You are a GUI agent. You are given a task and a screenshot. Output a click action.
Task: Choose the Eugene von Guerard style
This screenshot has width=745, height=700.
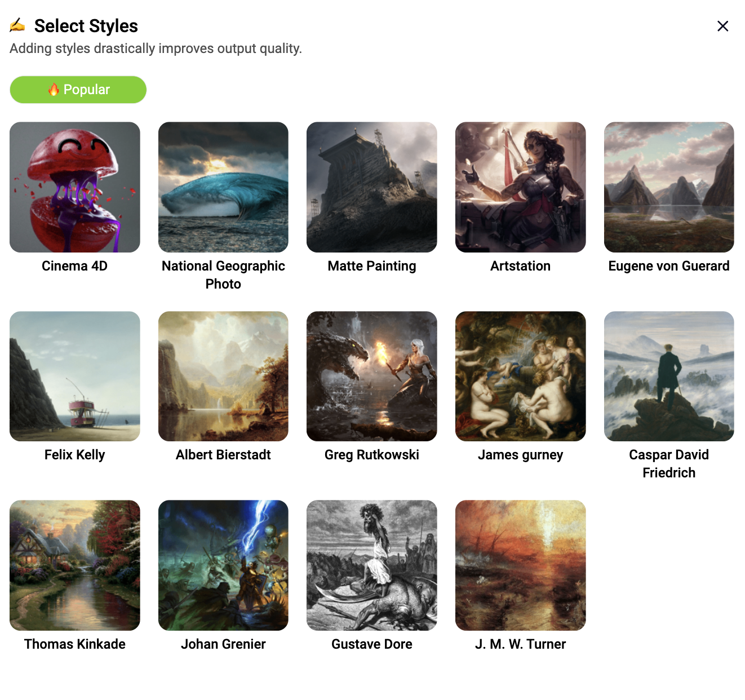click(668, 187)
